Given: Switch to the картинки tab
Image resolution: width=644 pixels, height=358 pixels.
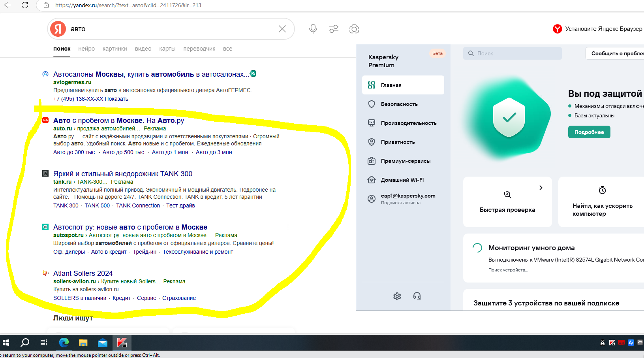Looking at the screenshot, I should click(115, 49).
